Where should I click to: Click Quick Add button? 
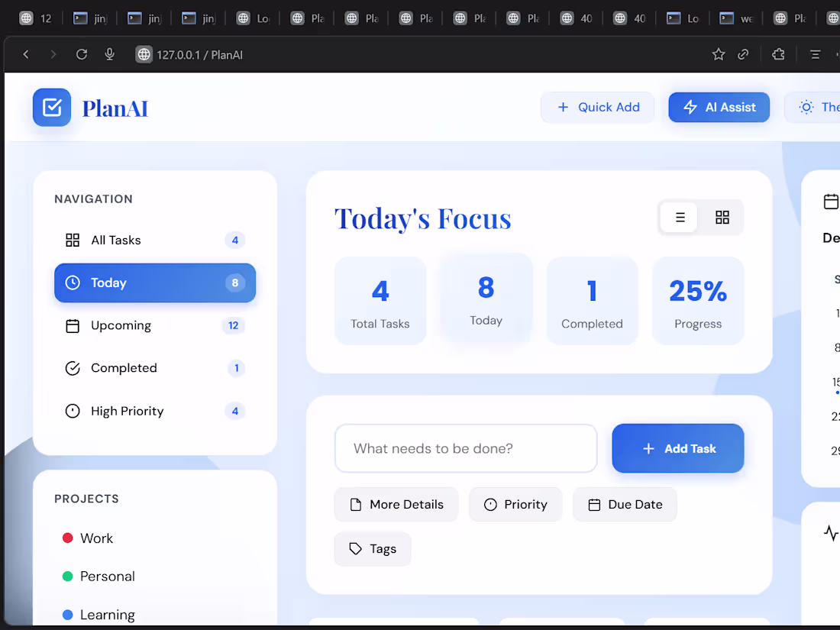pos(597,107)
